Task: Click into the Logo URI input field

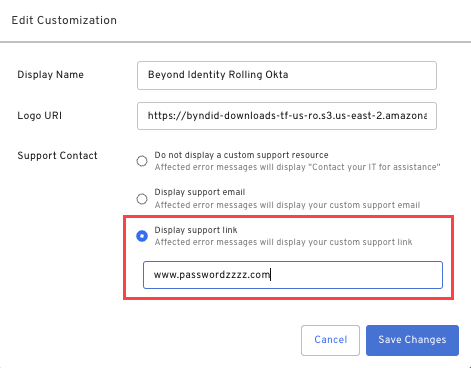Action: [x=287, y=116]
